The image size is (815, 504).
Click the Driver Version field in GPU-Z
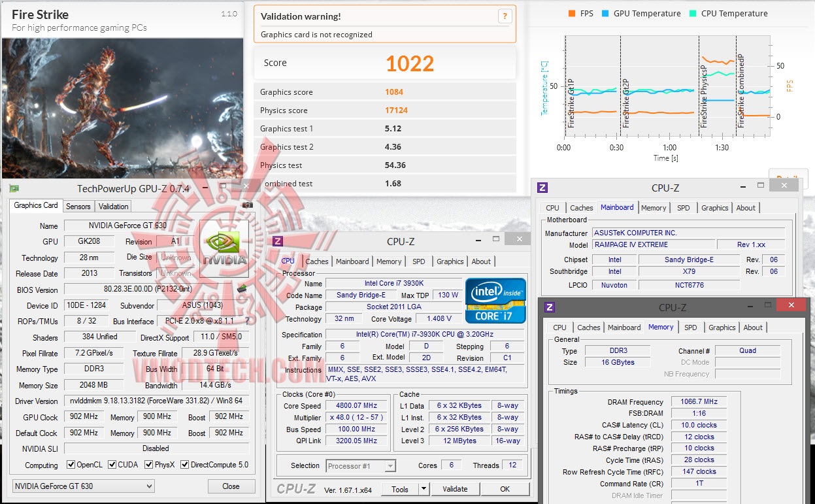156,401
